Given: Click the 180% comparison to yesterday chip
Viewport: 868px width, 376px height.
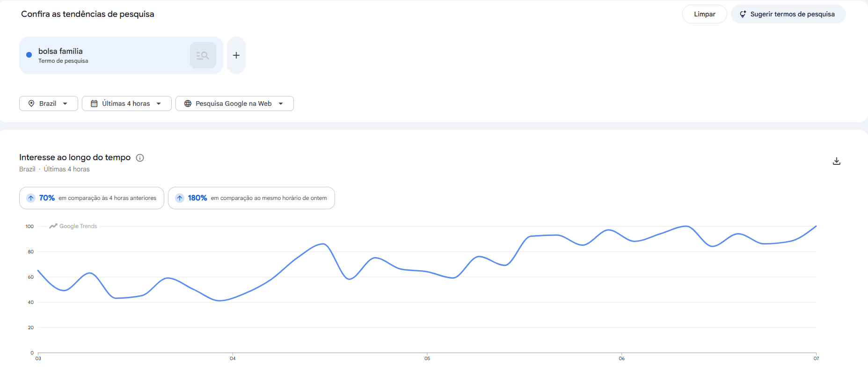Looking at the screenshot, I should coord(251,198).
